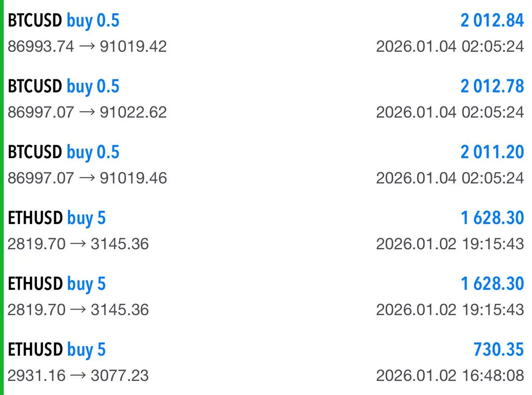Tap the BTCUSD buy 0.5 label above 86993.74
The width and height of the screenshot is (532, 395).
pos(63,21)
